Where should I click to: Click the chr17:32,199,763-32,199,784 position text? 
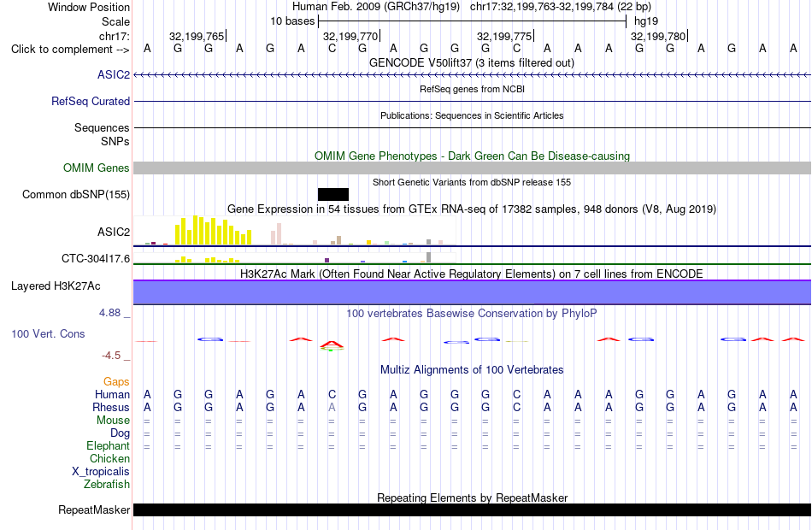561,7
